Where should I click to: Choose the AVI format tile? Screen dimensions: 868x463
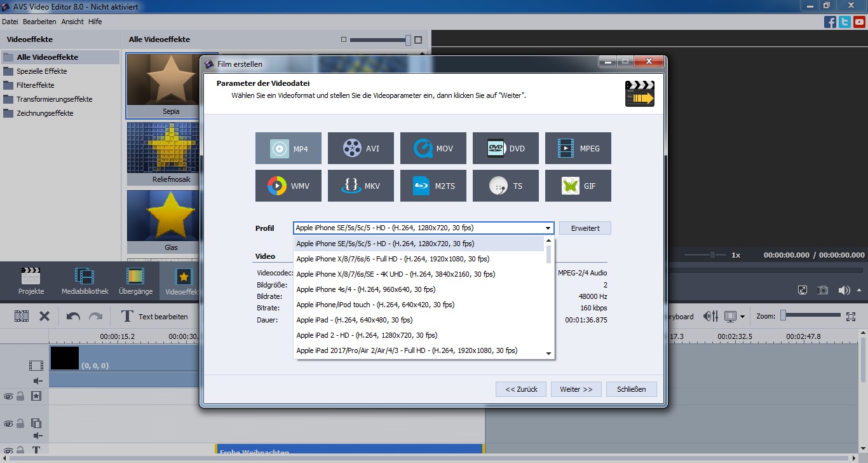[361, 148]
